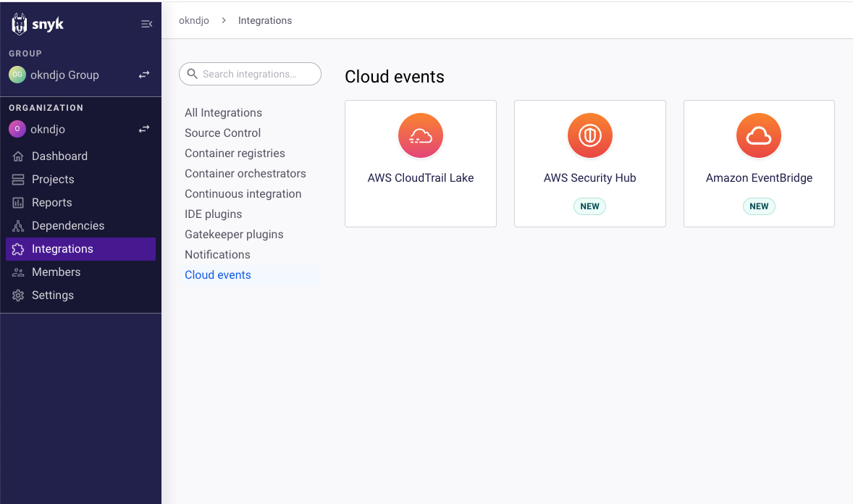Switch organization using the oknjdo arrows
Screen dimensions: 853x504
point(144,130)
